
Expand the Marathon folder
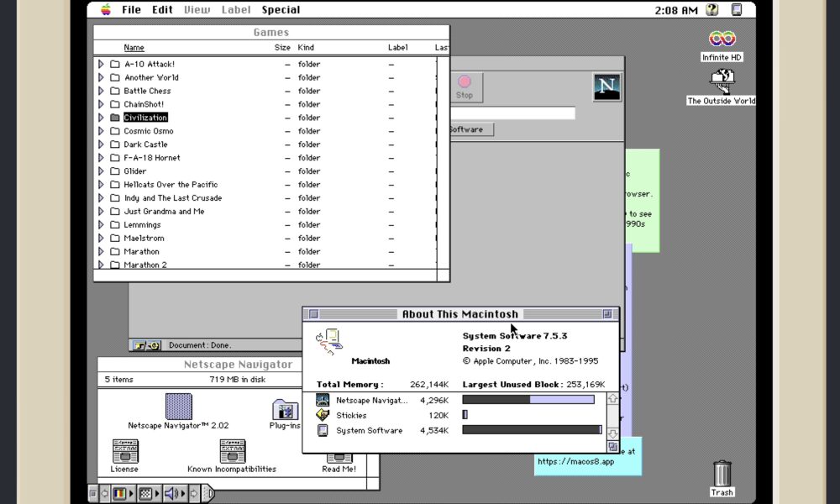click(x=101, y=252)
